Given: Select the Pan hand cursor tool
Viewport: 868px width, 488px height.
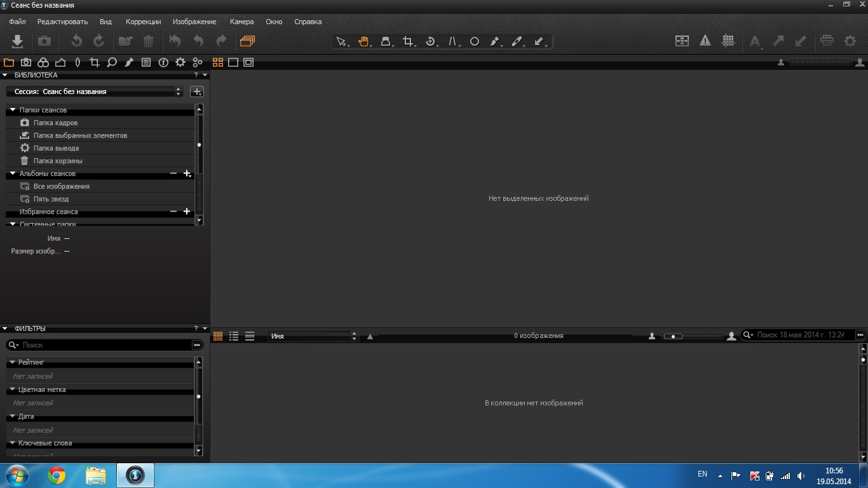Looking at the screenshot, I should point(363,42).
